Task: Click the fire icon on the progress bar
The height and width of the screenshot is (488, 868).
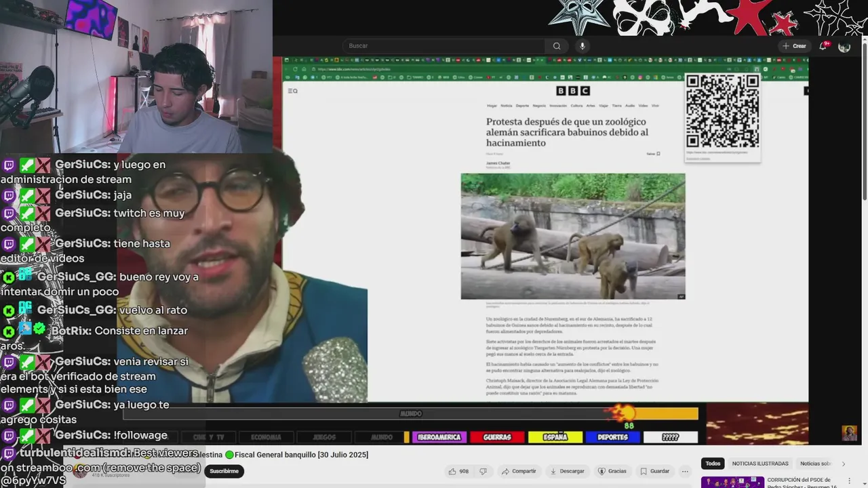Action: [621, 413]
